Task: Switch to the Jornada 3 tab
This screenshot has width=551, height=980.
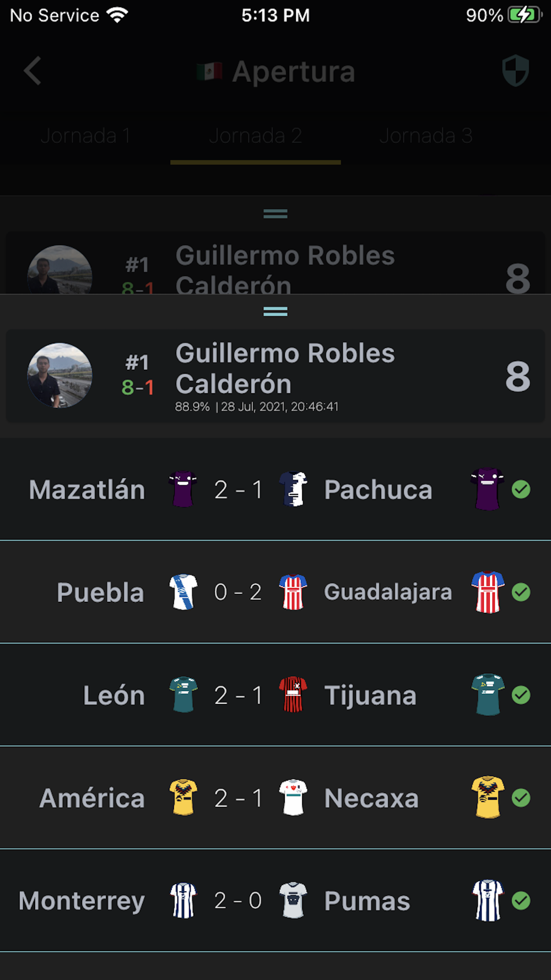Action: click(x=426, y=136)
